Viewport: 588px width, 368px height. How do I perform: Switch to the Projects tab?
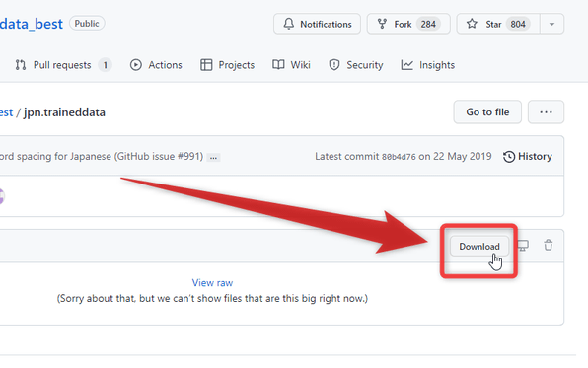[x=227, y=65]
